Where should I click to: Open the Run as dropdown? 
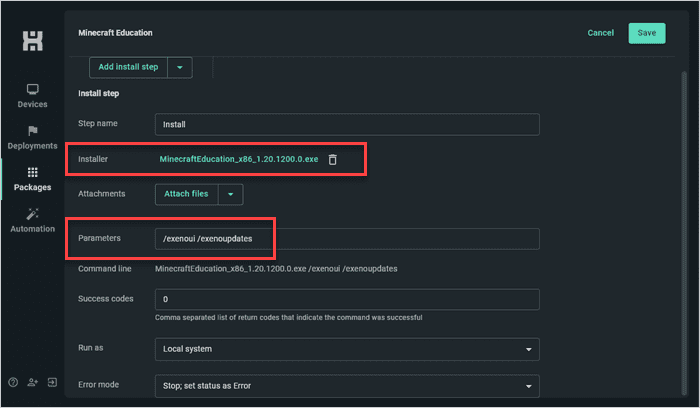(x=347, y=349)
